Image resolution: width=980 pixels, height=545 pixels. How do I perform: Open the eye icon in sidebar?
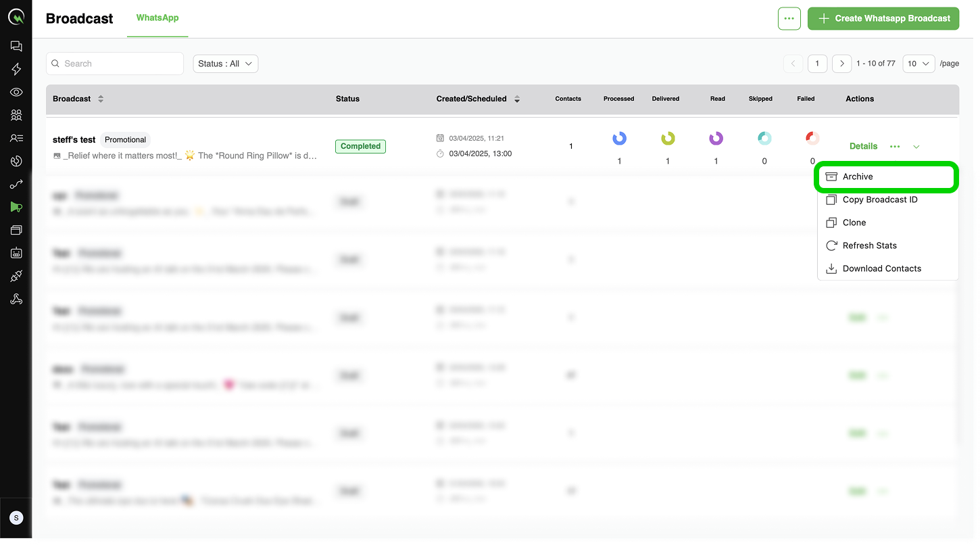click(16, 93)
